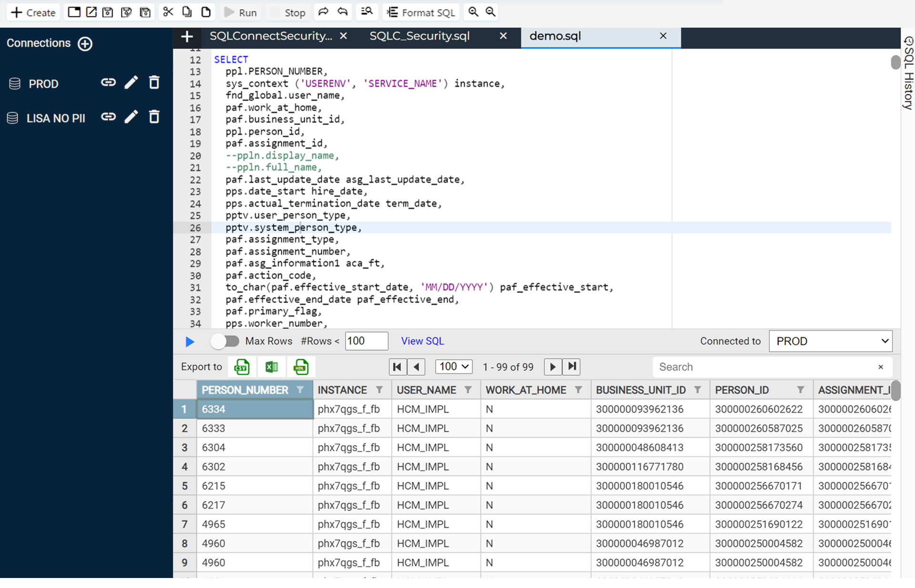915x588 pixels.
Task: Edit the PROD connection with the pencil icon
Action: (132, 82)
